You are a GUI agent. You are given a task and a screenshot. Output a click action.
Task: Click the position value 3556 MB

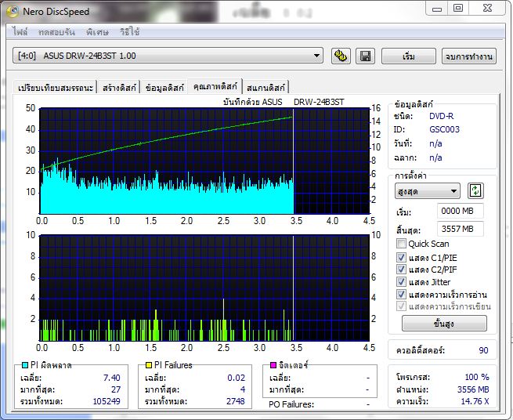[x=473, y=389]
